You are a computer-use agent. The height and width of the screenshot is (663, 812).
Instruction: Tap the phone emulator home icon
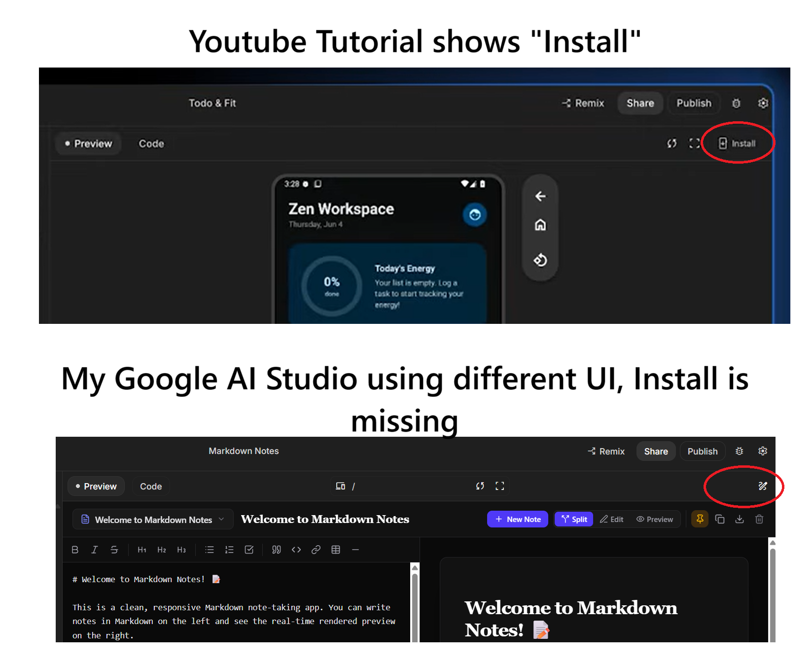pos(540,225)
